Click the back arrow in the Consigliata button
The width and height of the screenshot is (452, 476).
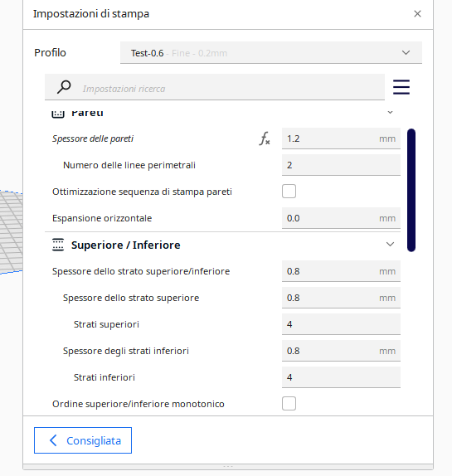point(53,440)
